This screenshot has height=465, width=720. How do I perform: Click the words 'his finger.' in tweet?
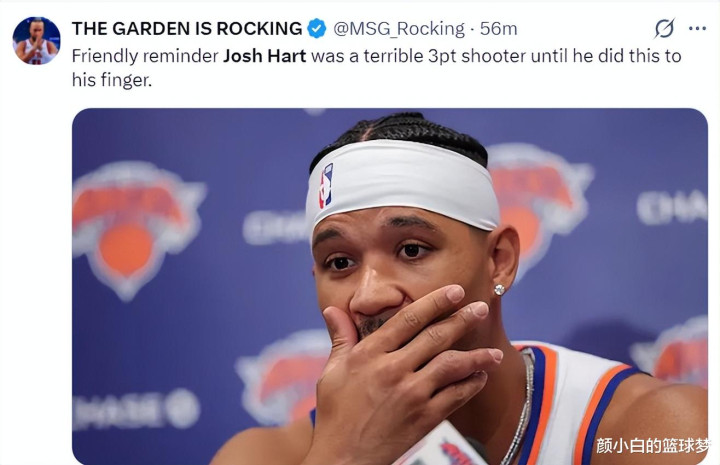tap(112, 80)
